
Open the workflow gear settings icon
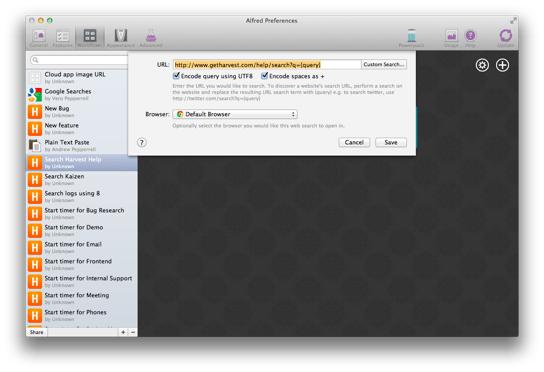pyautogui.click(x=482, y=65)
